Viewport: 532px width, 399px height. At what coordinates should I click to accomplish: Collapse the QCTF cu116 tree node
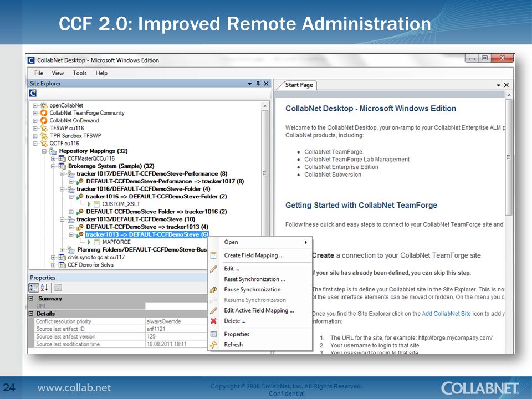tap(35, 143)
